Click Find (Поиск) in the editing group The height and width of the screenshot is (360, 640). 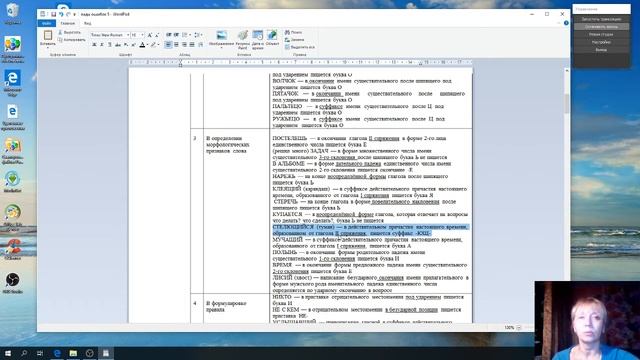pos(293,32)
